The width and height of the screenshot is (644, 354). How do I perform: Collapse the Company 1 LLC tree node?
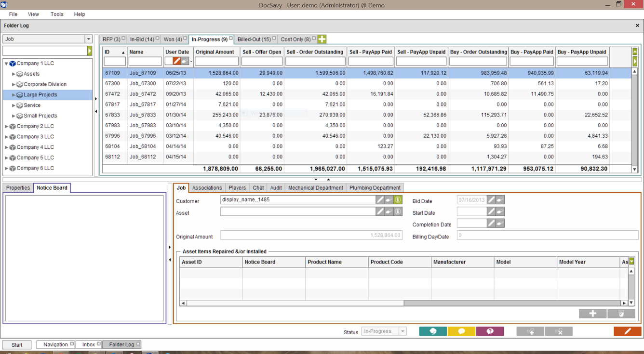(6, 64)
